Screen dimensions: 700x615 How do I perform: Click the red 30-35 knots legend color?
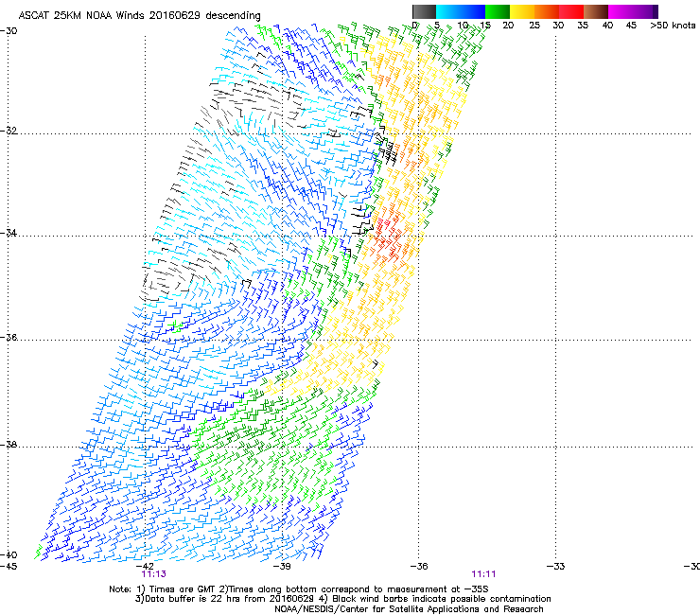pyautogui.click(x=571, y=11)
